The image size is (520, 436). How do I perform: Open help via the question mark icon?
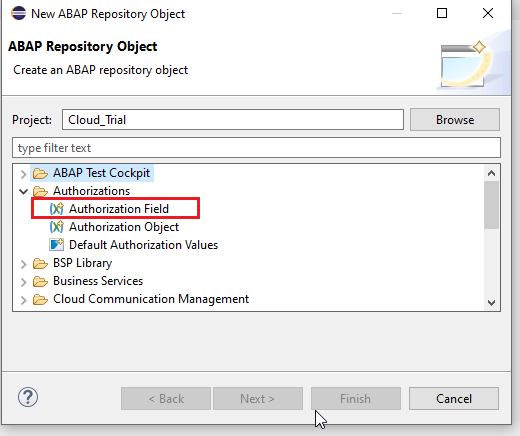pyautogui.click(x=28, y=397)
